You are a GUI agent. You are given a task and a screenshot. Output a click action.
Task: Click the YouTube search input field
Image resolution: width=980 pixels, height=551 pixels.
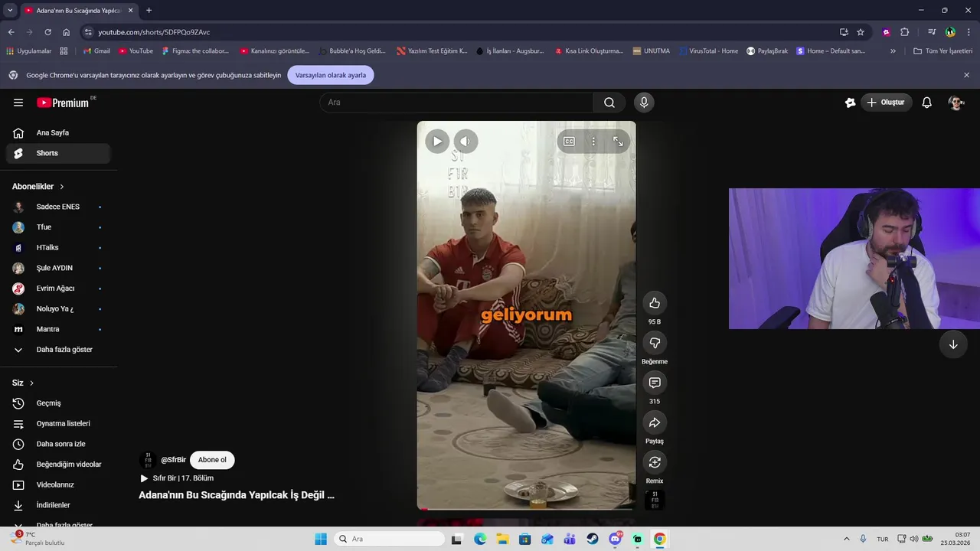tap(456, 103)
